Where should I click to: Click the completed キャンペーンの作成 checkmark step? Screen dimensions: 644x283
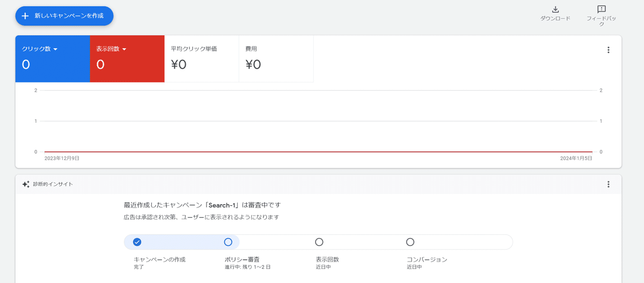[137, 242]
